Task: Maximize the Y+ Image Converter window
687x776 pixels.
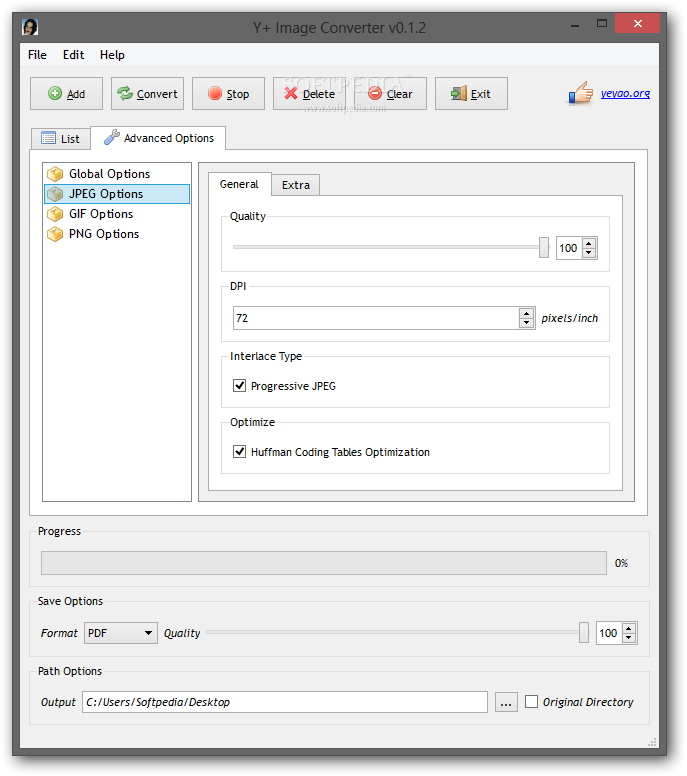Action: click(x=602, y=24)
